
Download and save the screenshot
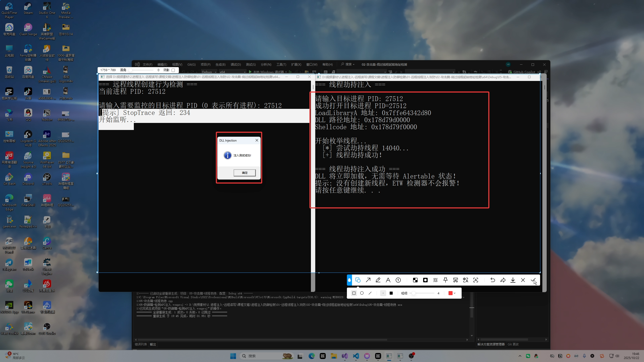[513, 280]
